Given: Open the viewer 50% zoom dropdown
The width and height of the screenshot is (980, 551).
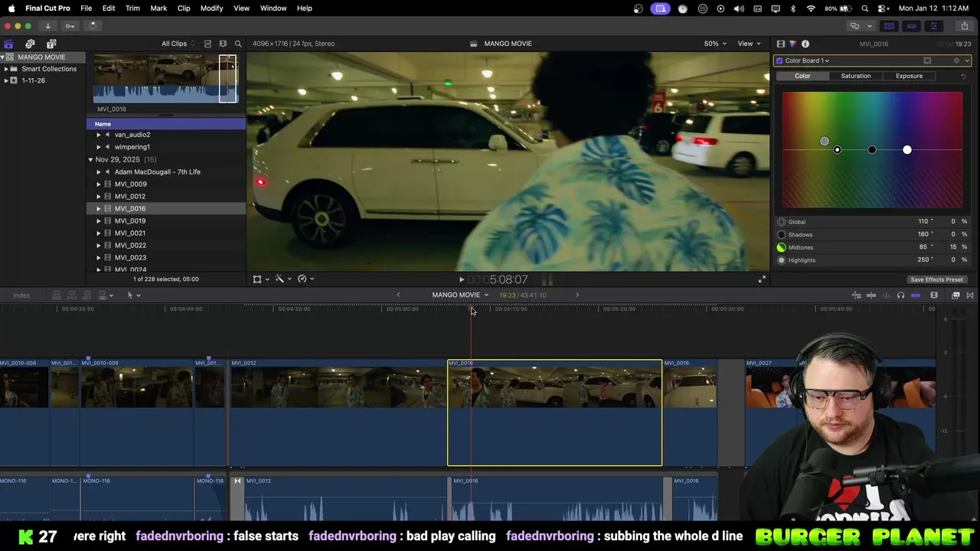Looking at the screenshot, I should [x=715, y=44].
